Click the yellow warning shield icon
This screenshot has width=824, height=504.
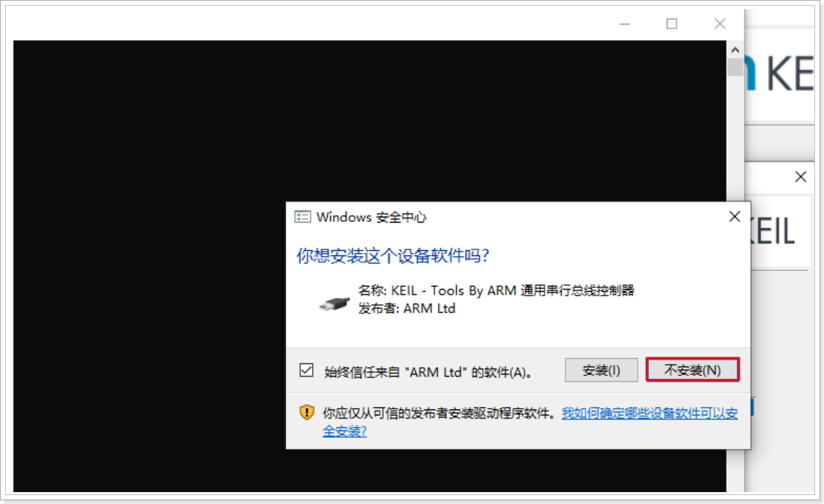306,412
